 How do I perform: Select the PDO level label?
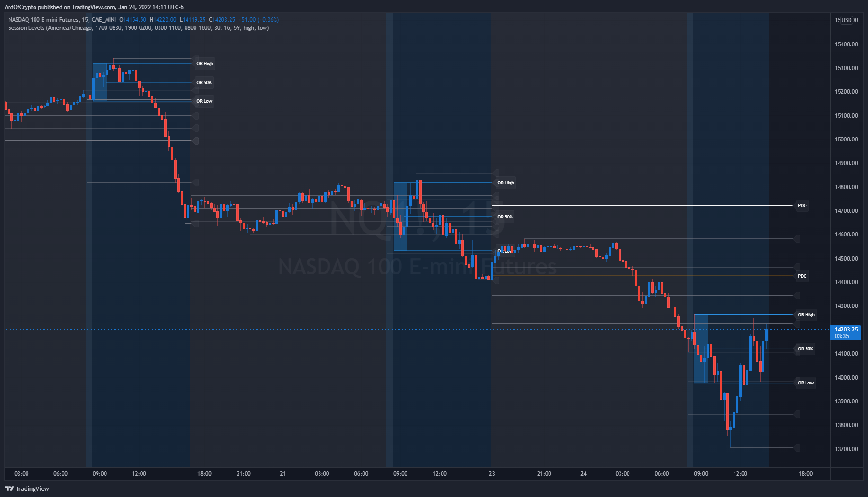point(802,206)
